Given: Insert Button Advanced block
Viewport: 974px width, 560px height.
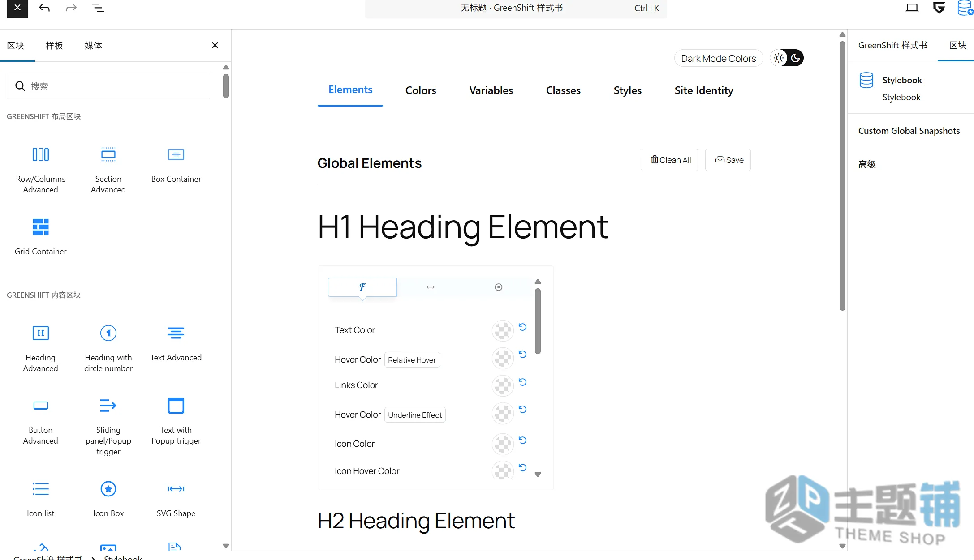Looking at the screenshot, I should pos(40,421).
